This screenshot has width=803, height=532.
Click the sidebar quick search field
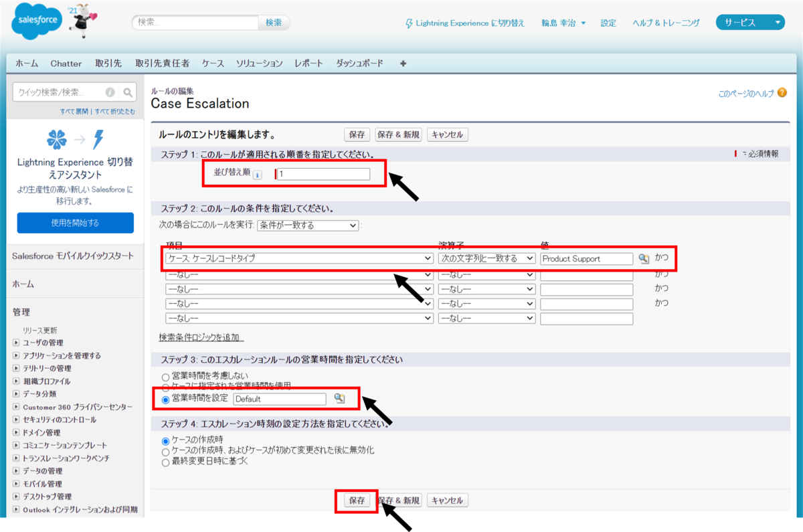[67, 92]
